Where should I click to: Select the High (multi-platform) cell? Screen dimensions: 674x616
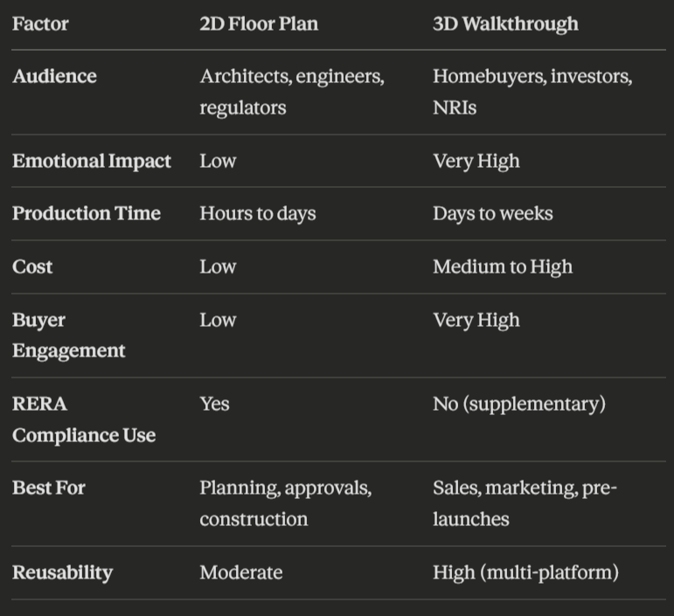tap(525, 572)
